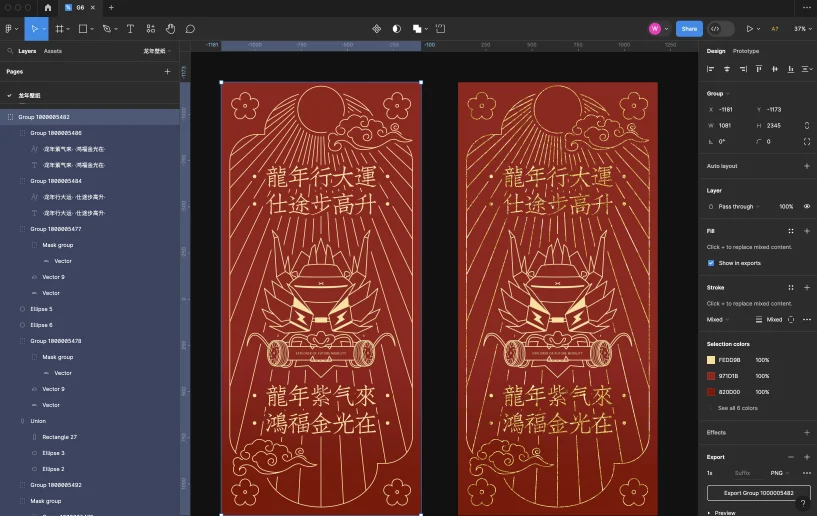817x516 pixels.
Task: Toggle Dev Mode switch
Action: click(x=721, y=29)
